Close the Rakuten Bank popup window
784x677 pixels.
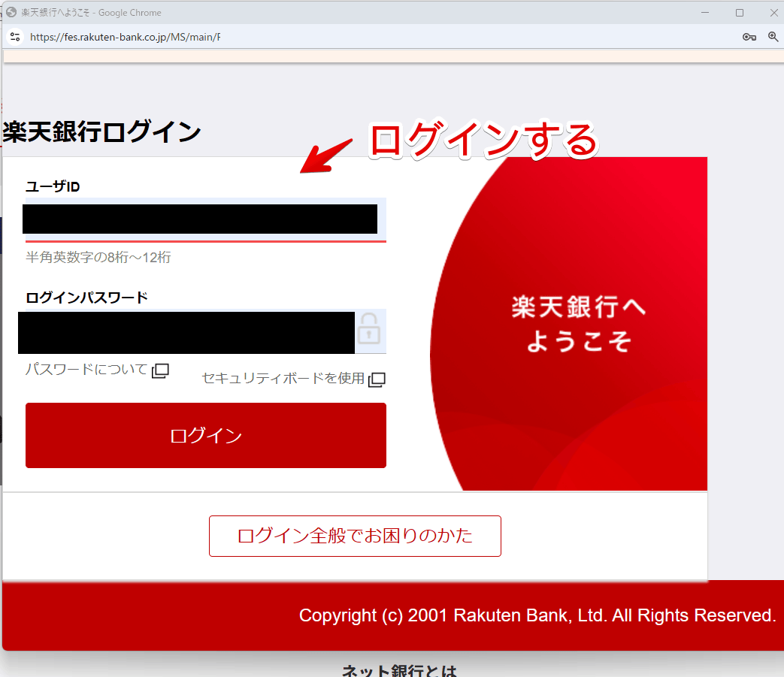[774, 13]
